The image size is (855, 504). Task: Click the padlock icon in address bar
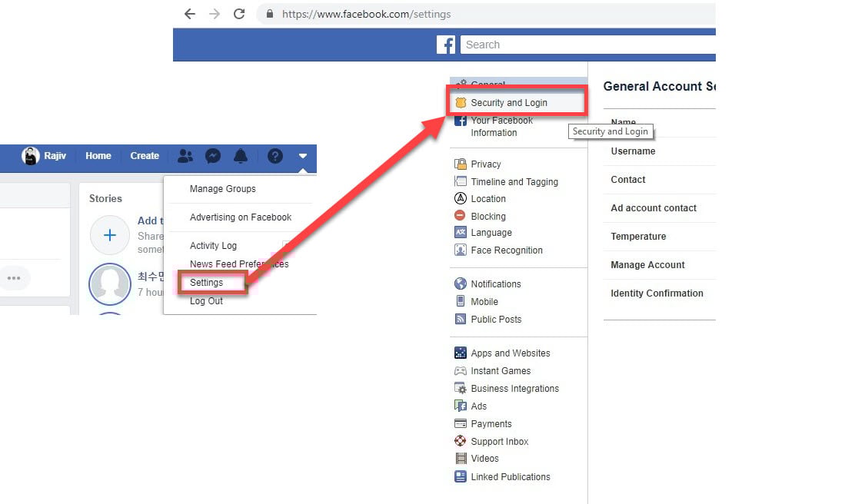coord(269,14)
